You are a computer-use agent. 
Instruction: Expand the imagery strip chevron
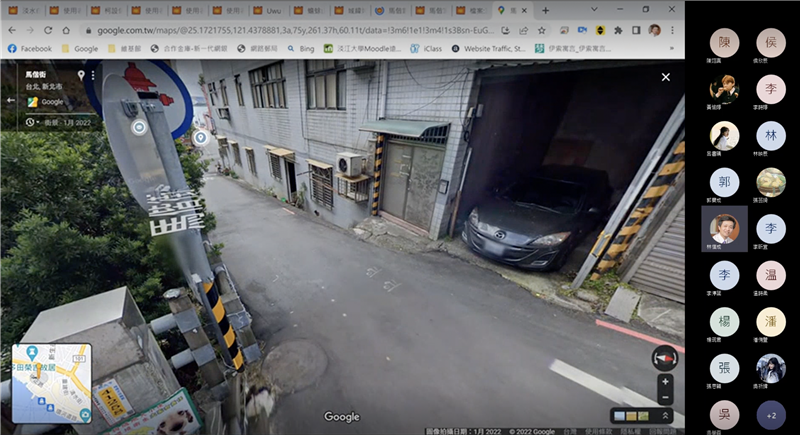pyautogui.click(x=665, y=416)
